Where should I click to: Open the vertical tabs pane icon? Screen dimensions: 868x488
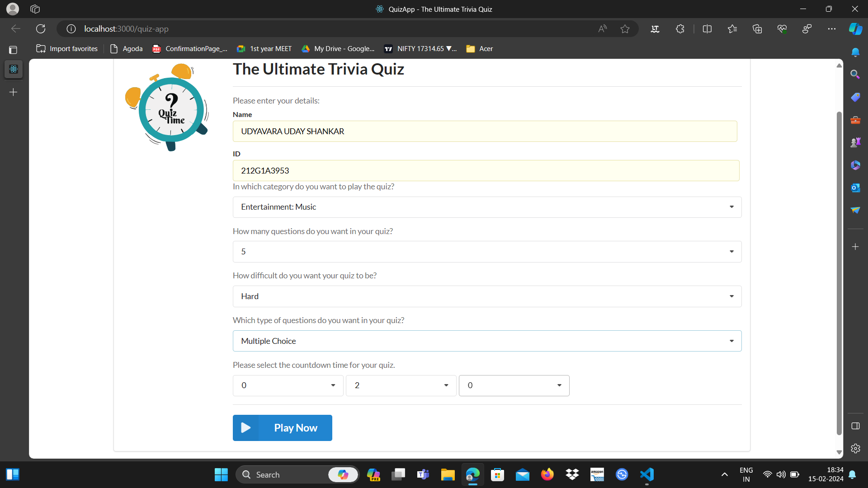(13, 50)
